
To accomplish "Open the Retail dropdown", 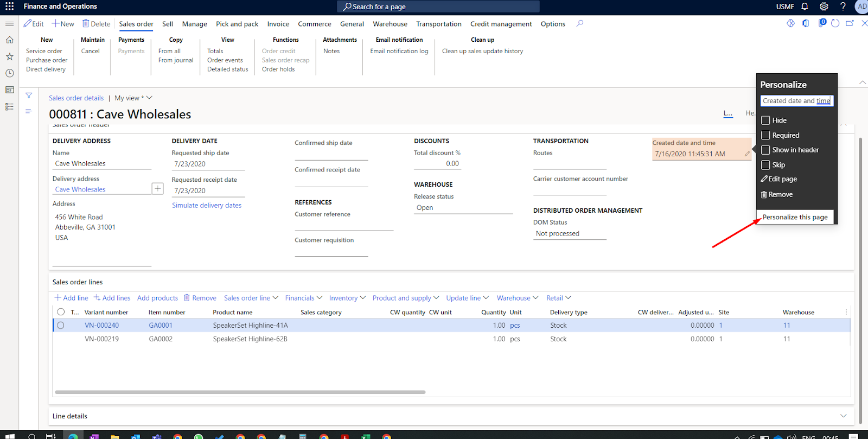I will tap(559, 298).
